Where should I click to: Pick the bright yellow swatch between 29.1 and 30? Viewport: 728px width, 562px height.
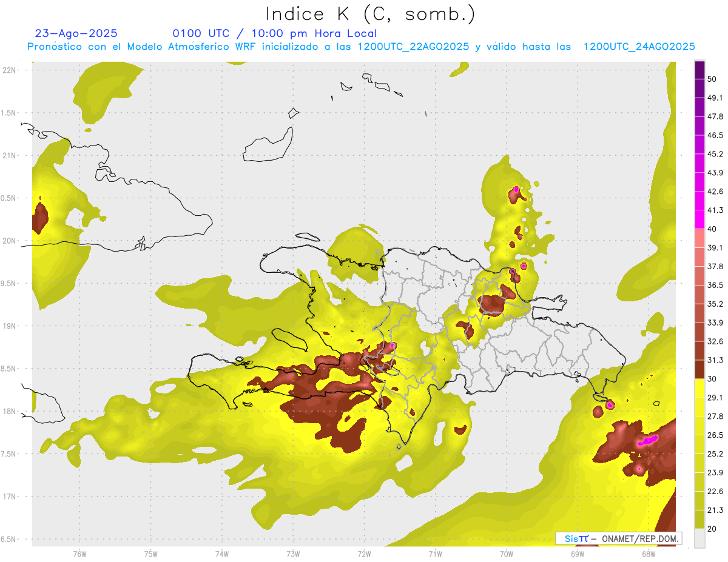click(699, 388)
